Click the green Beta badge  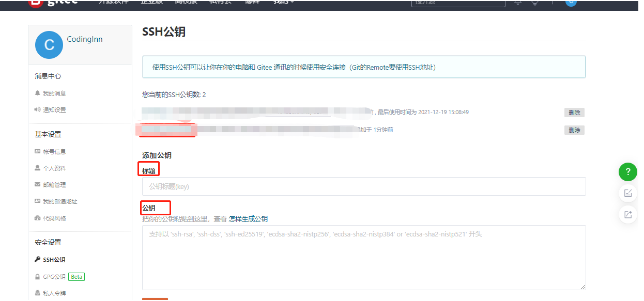[76, 277]
